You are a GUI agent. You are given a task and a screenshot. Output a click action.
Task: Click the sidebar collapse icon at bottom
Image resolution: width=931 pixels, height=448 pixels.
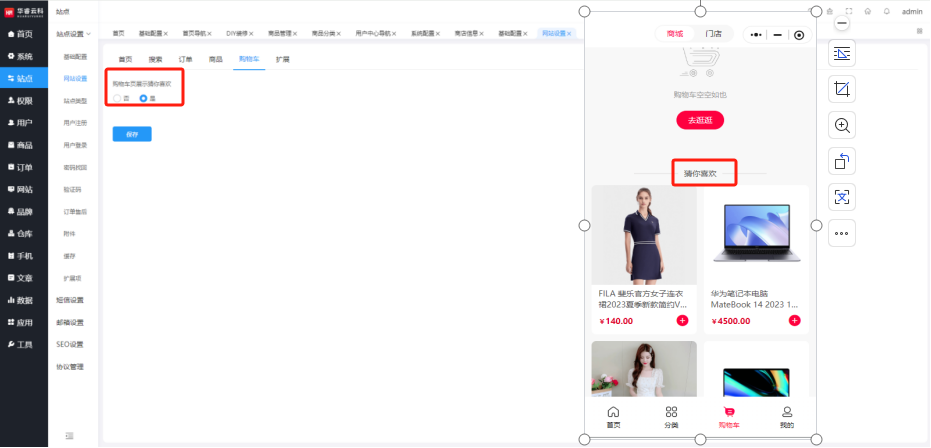coord(69,435)
